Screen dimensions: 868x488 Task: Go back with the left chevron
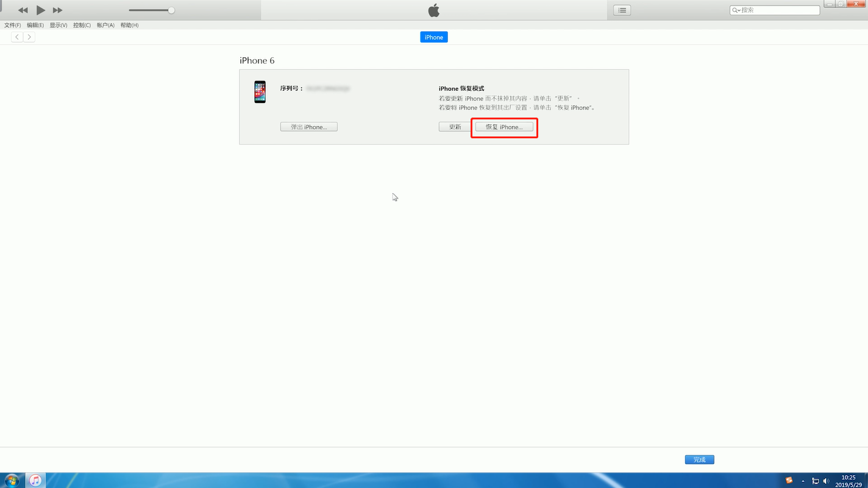(17, 37)
